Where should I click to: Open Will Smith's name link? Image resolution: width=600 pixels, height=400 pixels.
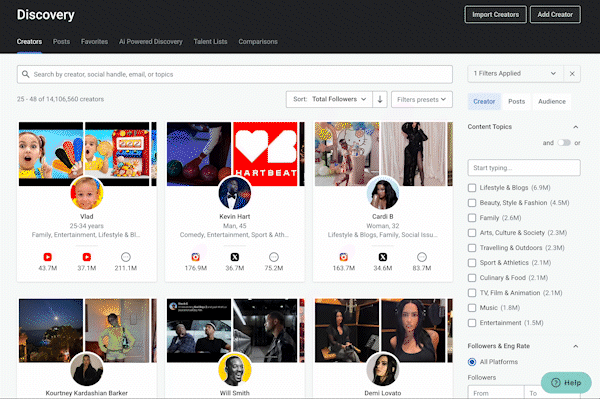pyautogui.click(x=235, y=393)
